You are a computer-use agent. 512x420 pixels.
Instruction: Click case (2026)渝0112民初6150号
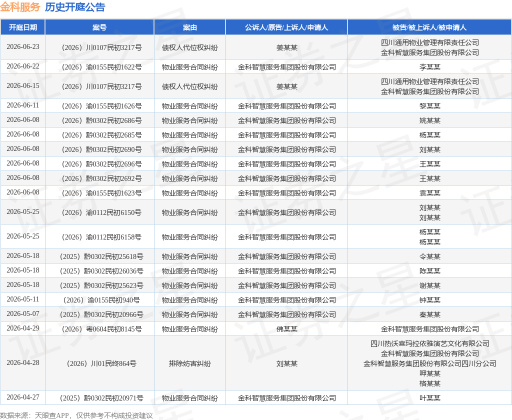point(99,212)
